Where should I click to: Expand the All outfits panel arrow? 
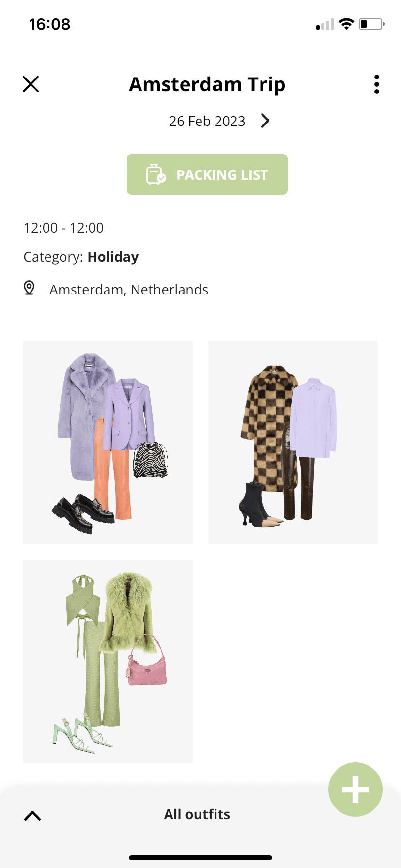point(32,816)
